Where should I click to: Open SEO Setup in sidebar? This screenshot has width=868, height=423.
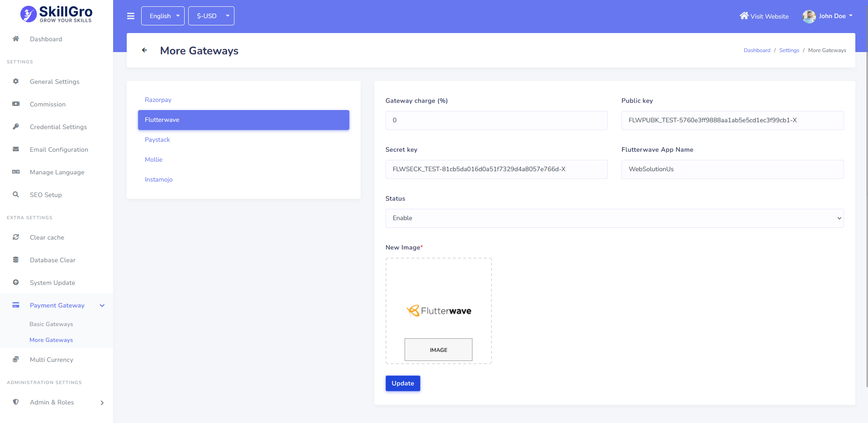click(x=46, y=195)
